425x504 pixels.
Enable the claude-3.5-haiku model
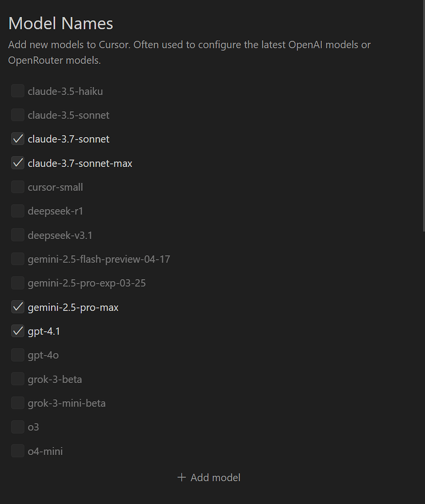(18, 91)
